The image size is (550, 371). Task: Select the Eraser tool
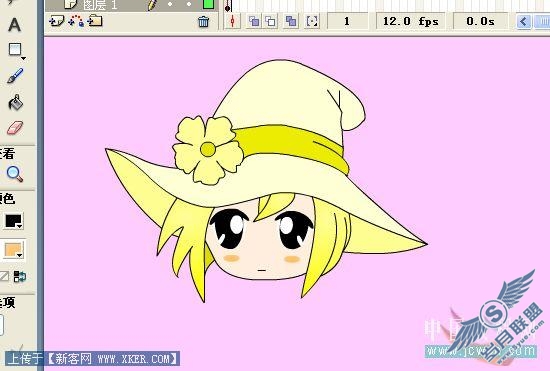coord(15,128)
